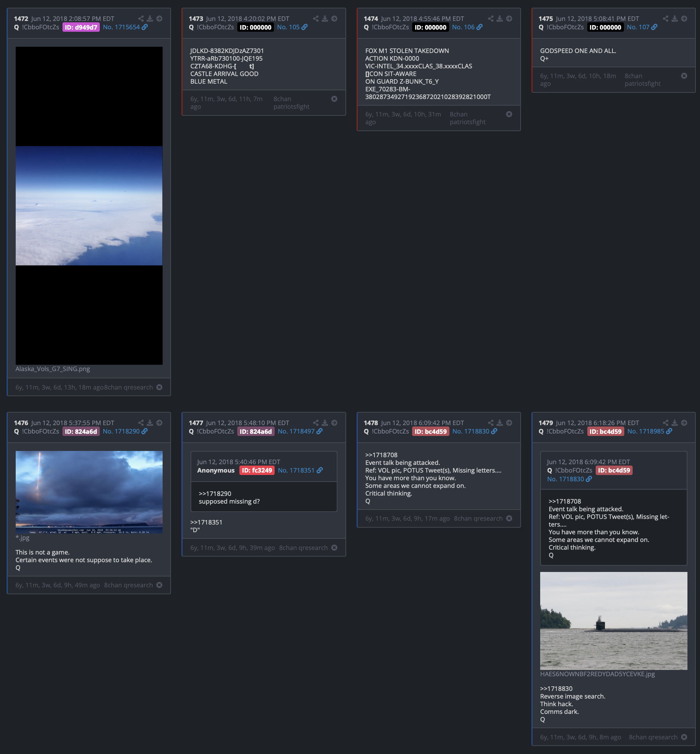This screenshot has width=700, height=754.
Task: Select file name Alaska_Vols_G7_SING.png
Action: pos(53,369)
